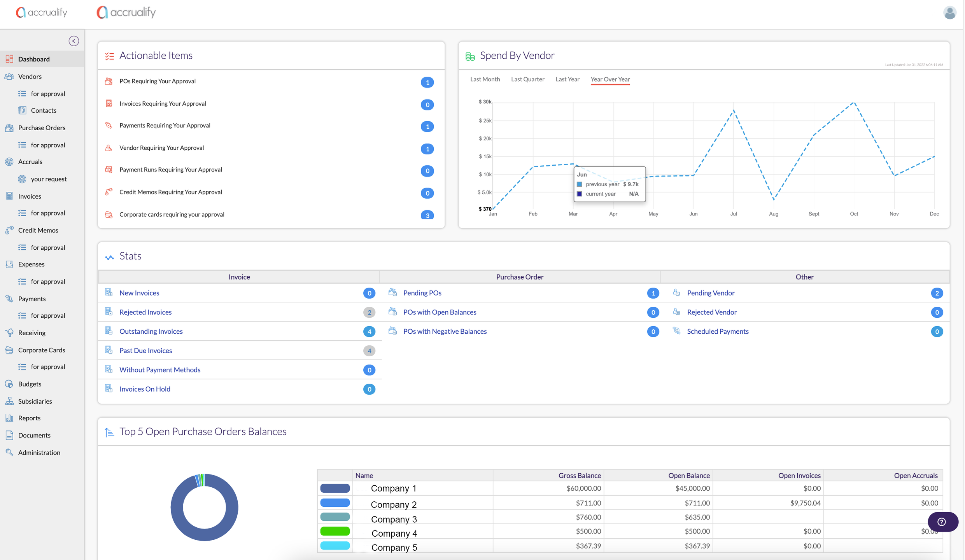Viewport: 965px width, 560px height.
Task: Open your request under Accruals
Action: 49,179
